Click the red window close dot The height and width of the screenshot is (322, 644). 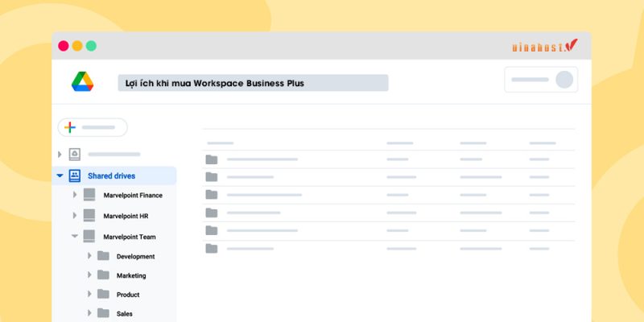(64, 46)
